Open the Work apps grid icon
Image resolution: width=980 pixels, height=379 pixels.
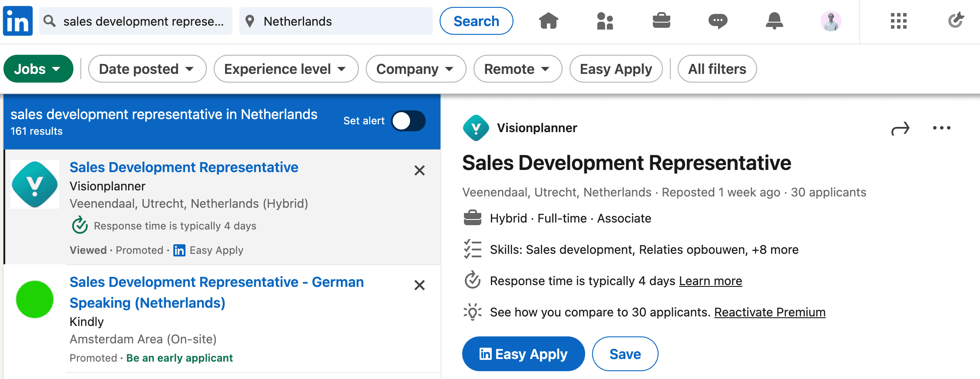(x=898, y=21)
